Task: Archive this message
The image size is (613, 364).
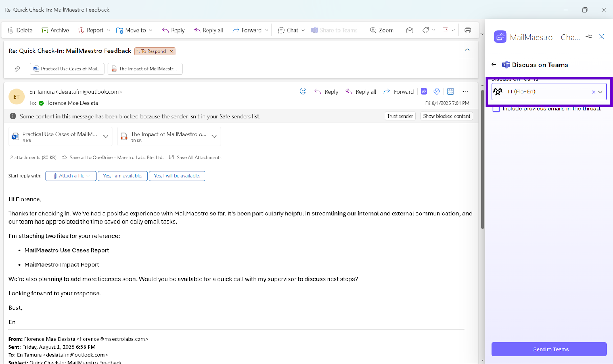Action: coord(55,30)
